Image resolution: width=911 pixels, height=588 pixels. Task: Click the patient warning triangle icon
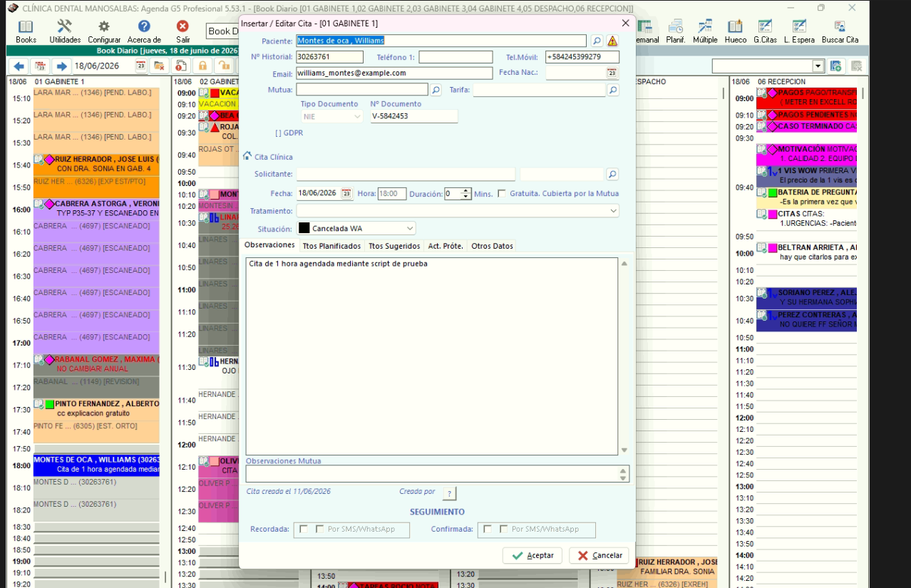[x=612, y=41]
